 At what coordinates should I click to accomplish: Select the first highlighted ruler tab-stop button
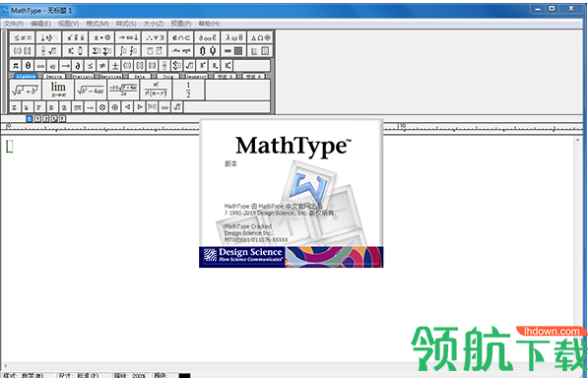(30, 119)
